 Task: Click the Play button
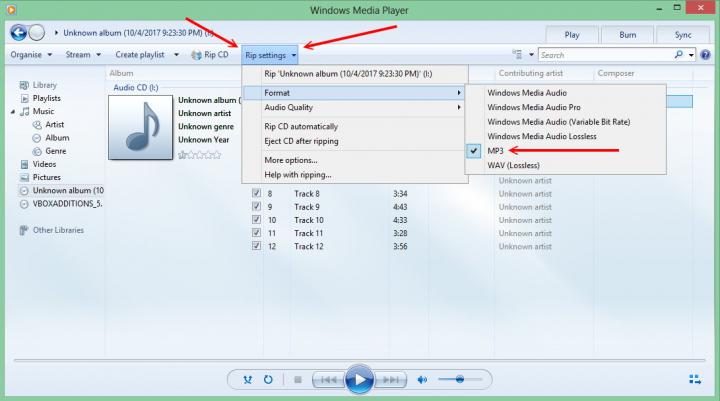tap(359, 379)
